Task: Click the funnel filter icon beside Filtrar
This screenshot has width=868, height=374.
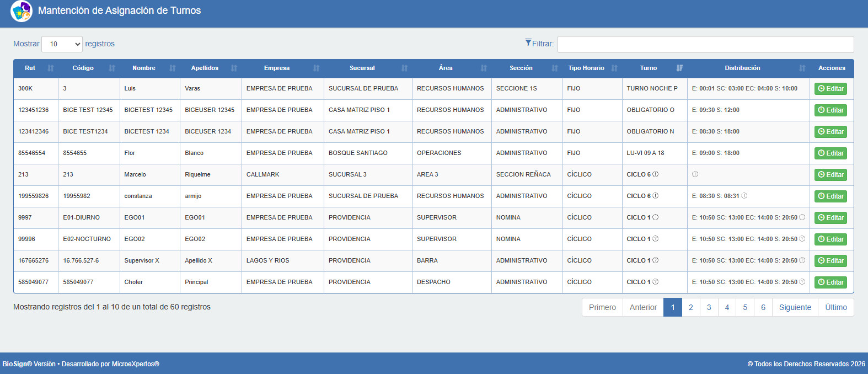Action: point(528,42)
